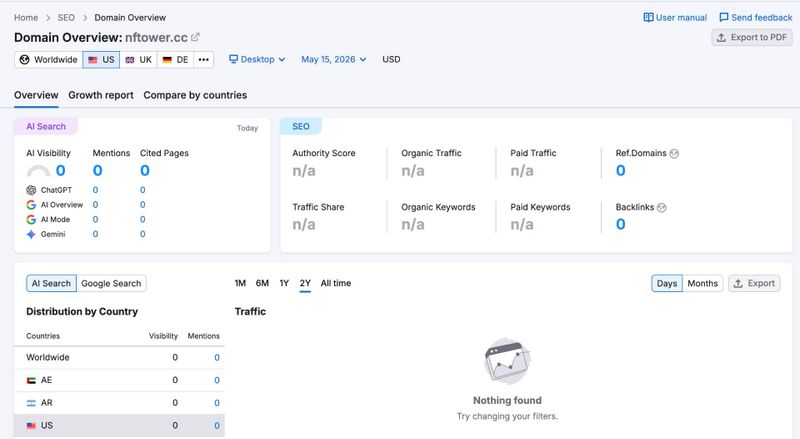800x439 pixels.
Task: Click the traffic chart Export button
Action: (754, 283)
